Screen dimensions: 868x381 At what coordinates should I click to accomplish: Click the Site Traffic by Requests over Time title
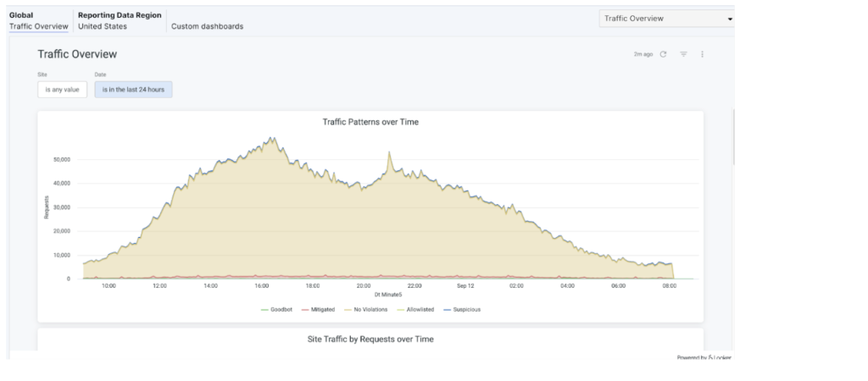click(x=370, y=339)
